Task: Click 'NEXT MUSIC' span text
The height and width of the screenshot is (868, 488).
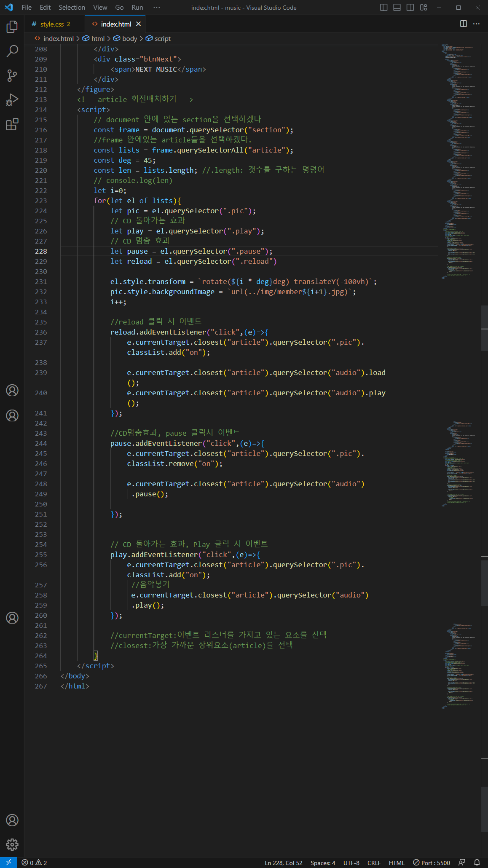Action: [x=156, y=69]
